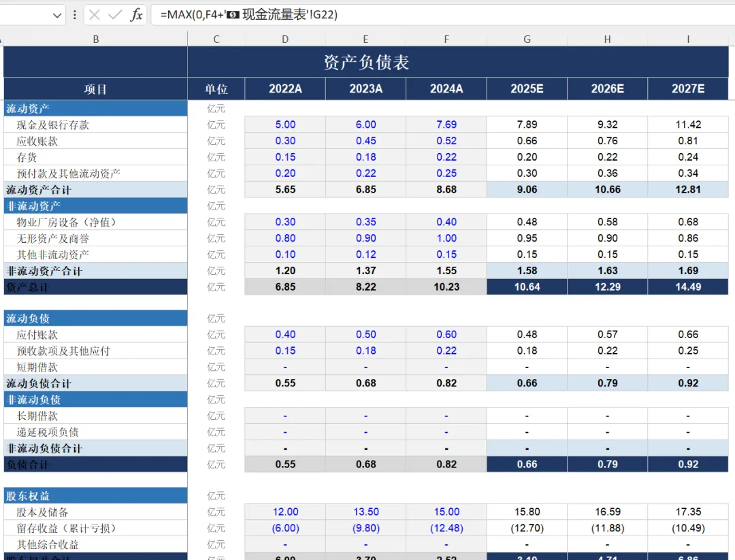This screenshot has width=735, height=560.
Task: Select the 2023A 应收账款 value 0.45
Action: [x=365, y=141]
